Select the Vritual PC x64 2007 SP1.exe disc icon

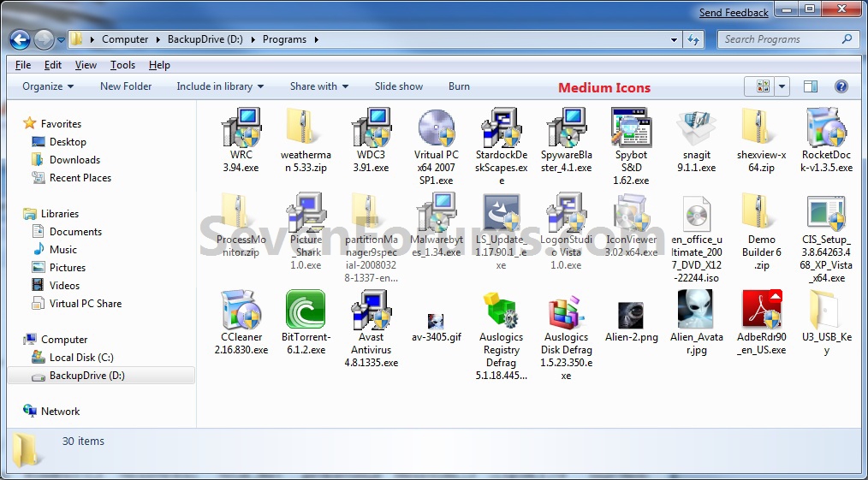[x=437, y=127]
